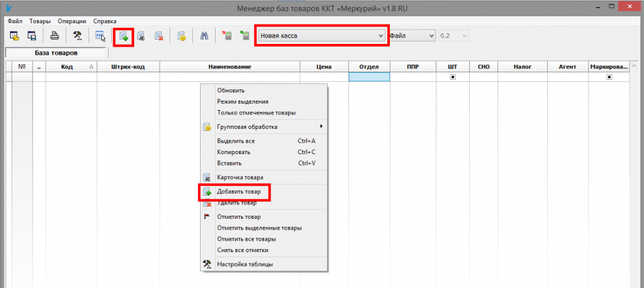Choose Добавить товар from the context menu
This screenshot has width=644, height=288.
(x=238, y=191)
